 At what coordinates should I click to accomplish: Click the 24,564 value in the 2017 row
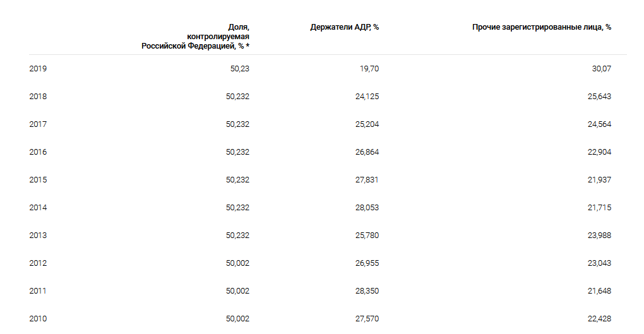click(599, 124)
